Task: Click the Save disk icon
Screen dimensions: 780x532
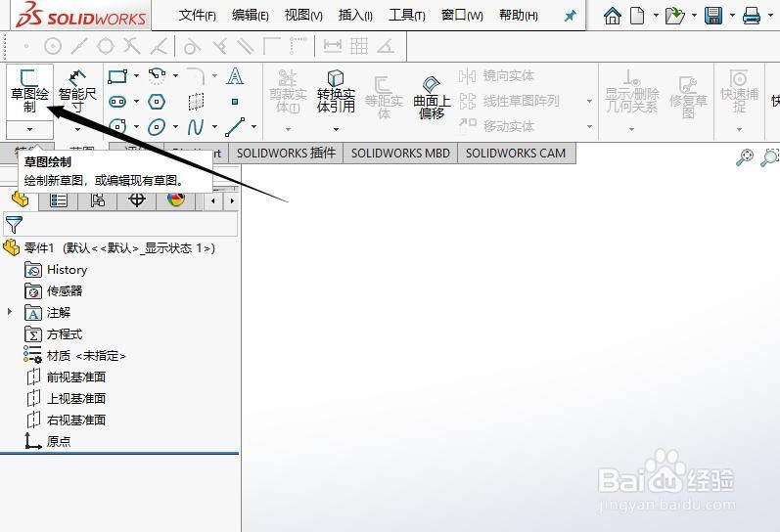Action: [x=713, y=16]
